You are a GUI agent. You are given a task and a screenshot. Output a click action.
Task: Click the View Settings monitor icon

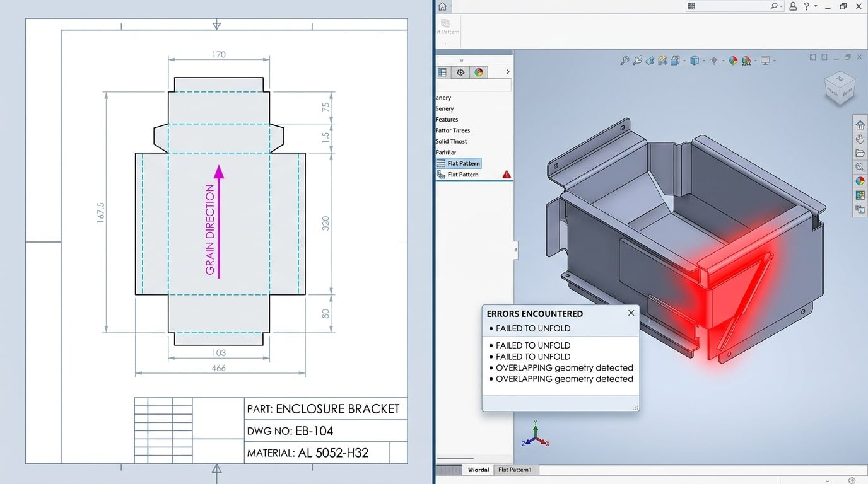765,60
